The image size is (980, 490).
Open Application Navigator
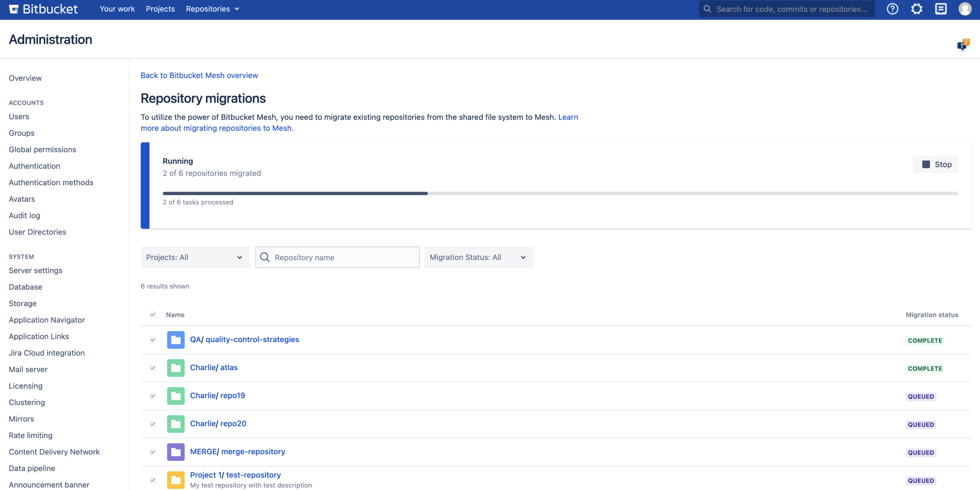coord(47,320)
